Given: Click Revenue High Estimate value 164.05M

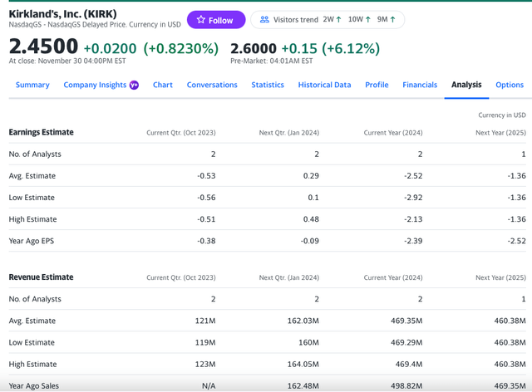Looking at the screenshot, I should pos(303,364).
